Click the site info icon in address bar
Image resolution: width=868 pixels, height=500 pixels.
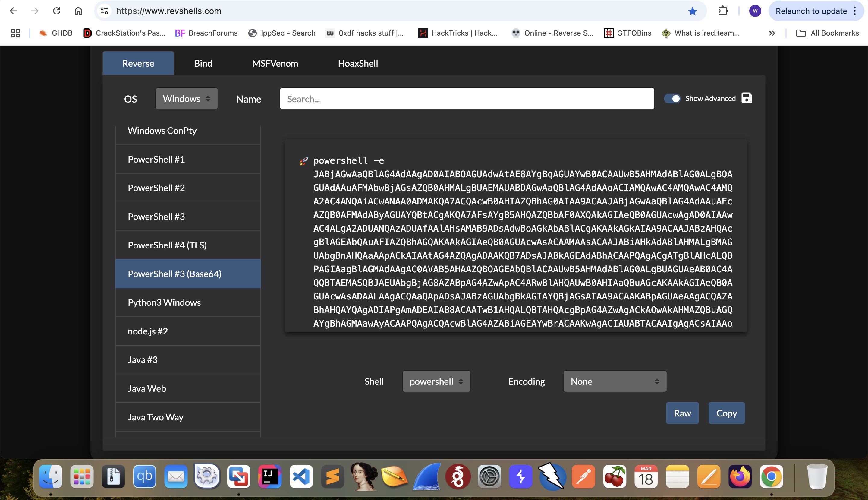(104, 11)
